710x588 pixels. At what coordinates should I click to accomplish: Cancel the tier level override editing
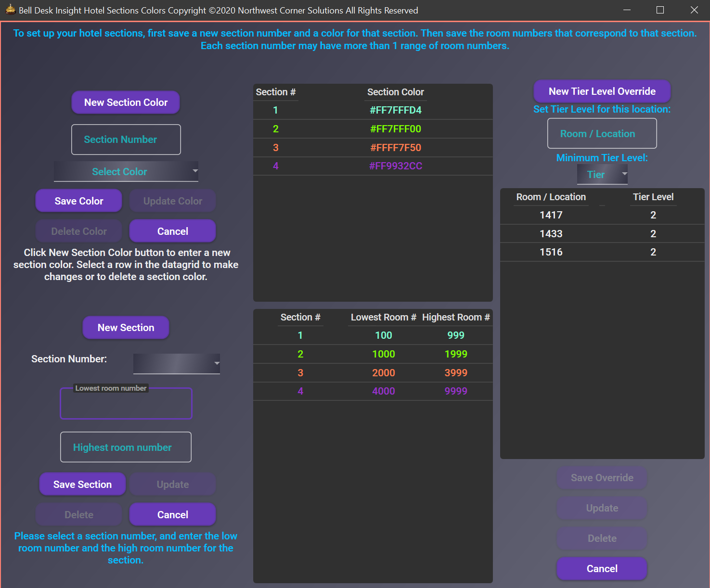tap(602, 569)
